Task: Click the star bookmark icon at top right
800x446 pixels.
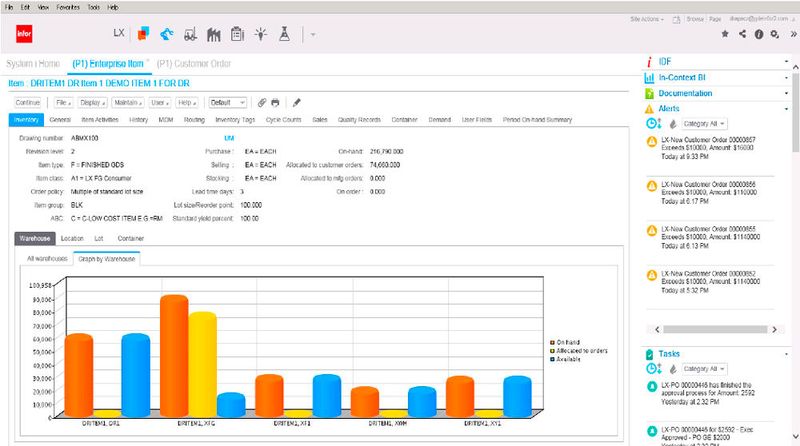Action: [724, 34]
